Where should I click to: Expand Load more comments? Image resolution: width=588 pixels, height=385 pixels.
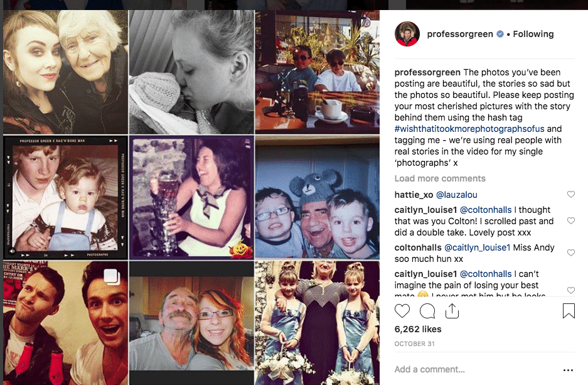click(x=440, y=178)
